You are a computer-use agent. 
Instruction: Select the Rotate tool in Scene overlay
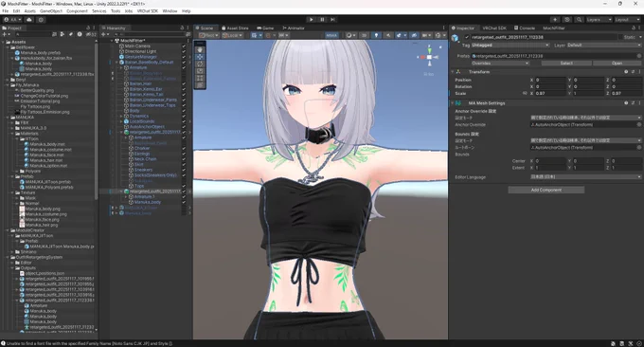[x=200, y=64]
